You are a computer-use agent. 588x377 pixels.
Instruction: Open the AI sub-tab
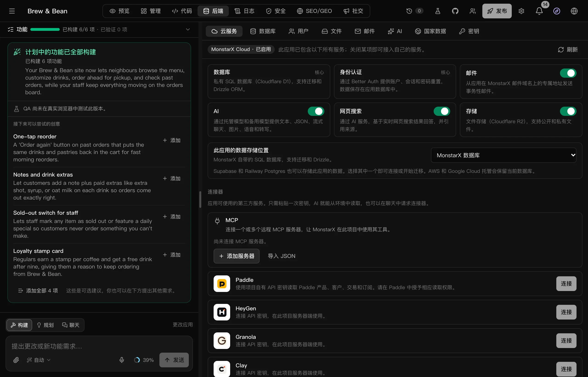pos(395,31)
